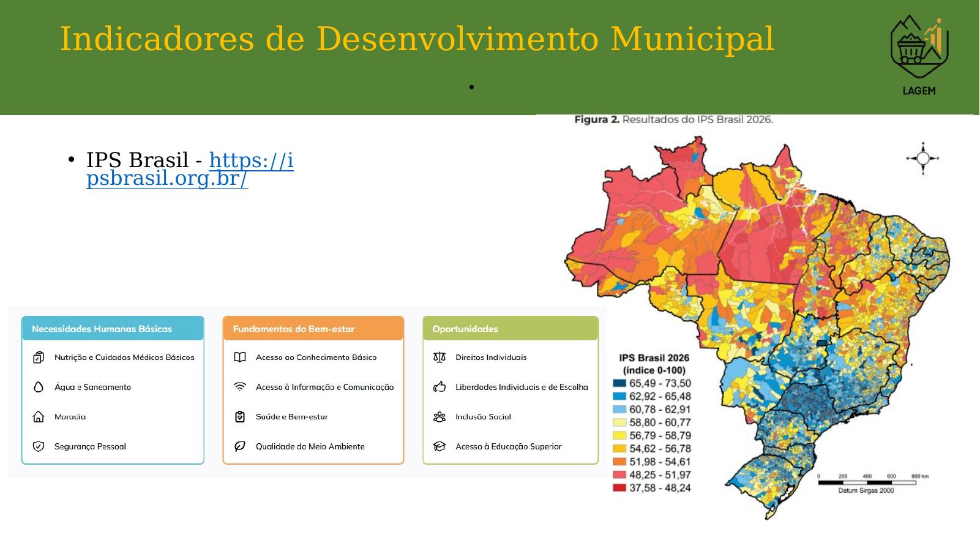The image size is (980, 551).
Task: Click the Nutrição e Cuidados Médicos Básicos icon
Action: [x=39, y=358]
